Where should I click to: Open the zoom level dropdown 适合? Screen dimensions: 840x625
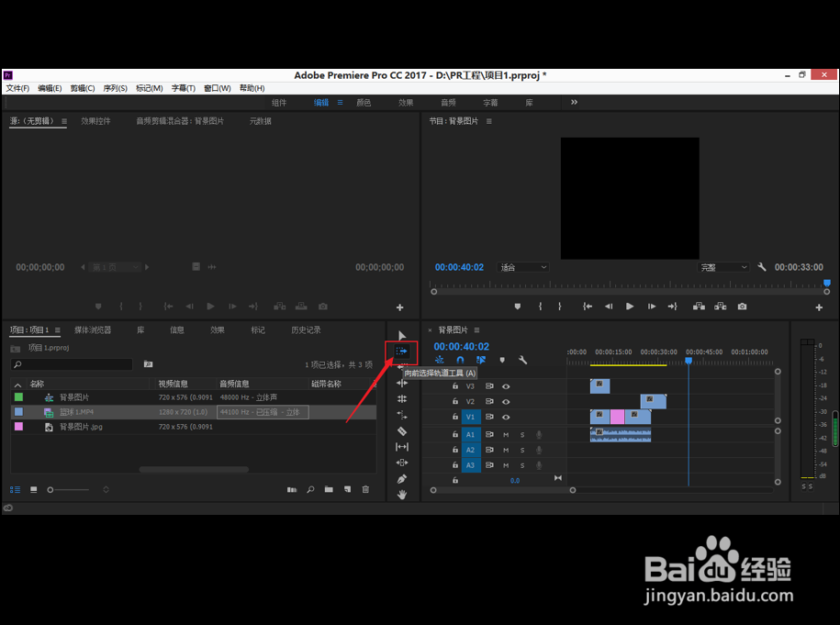[x=523, y=267]
